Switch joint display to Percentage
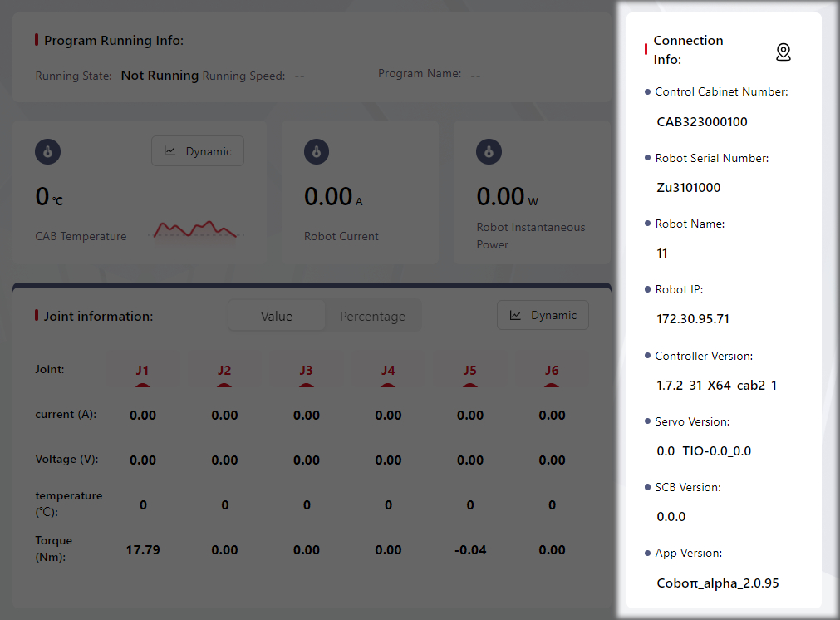The image size is (840, 620). click(x=372, y=316)
